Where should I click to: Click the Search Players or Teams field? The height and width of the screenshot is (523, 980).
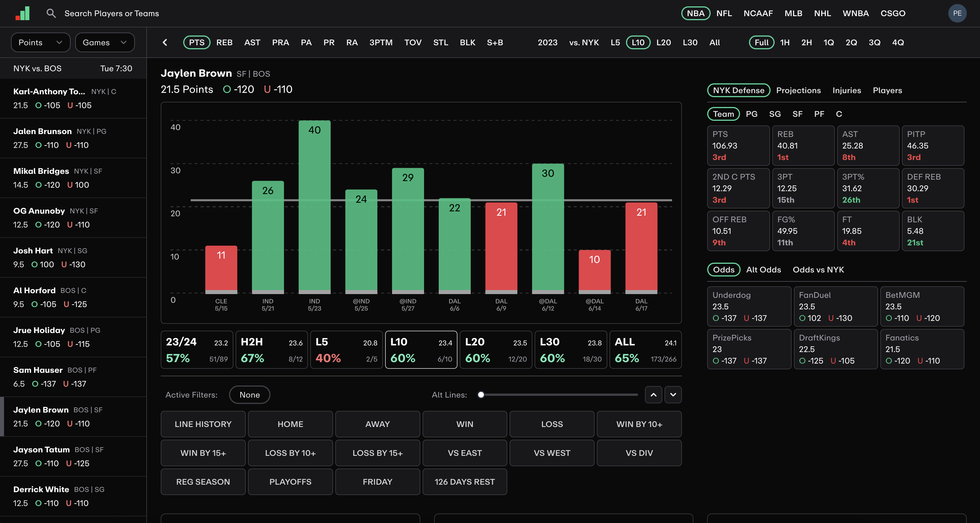pyautogui.click(x=111, y=13)
